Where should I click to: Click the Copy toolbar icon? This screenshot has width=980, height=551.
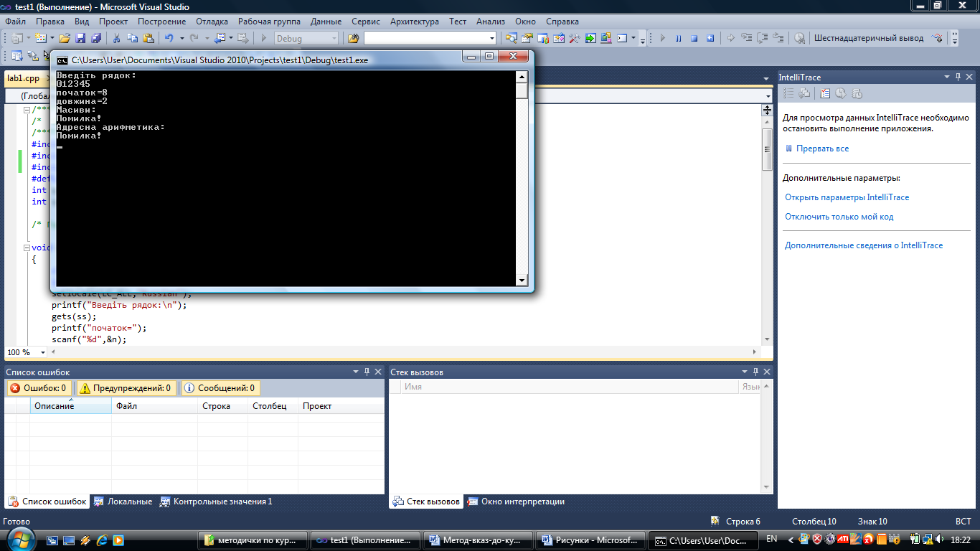[132, 38]
